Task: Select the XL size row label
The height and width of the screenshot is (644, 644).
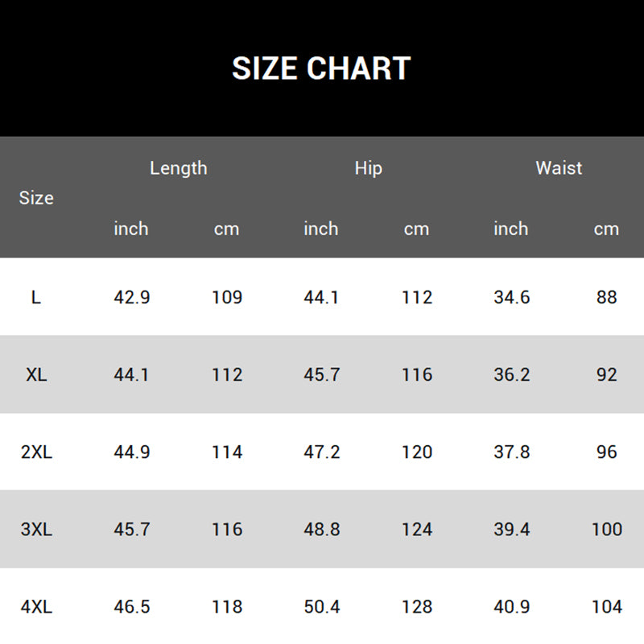Action: click(x=36, y=374)
